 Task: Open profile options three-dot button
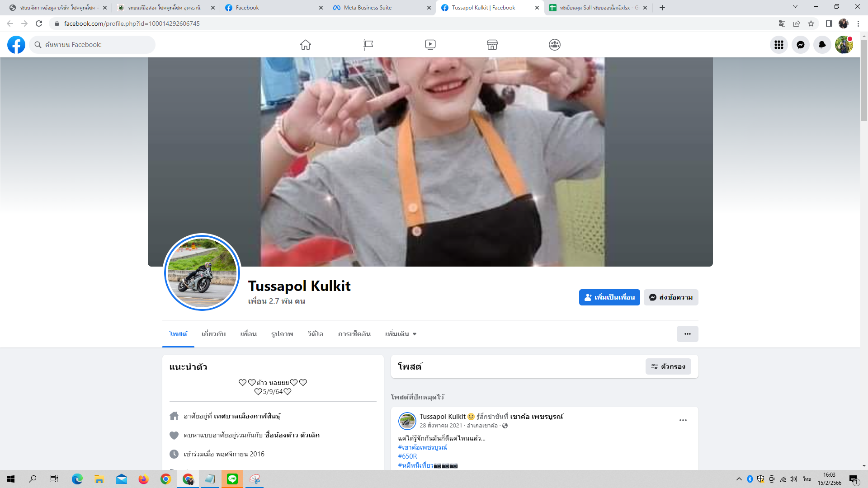click(x=687, y=334)
